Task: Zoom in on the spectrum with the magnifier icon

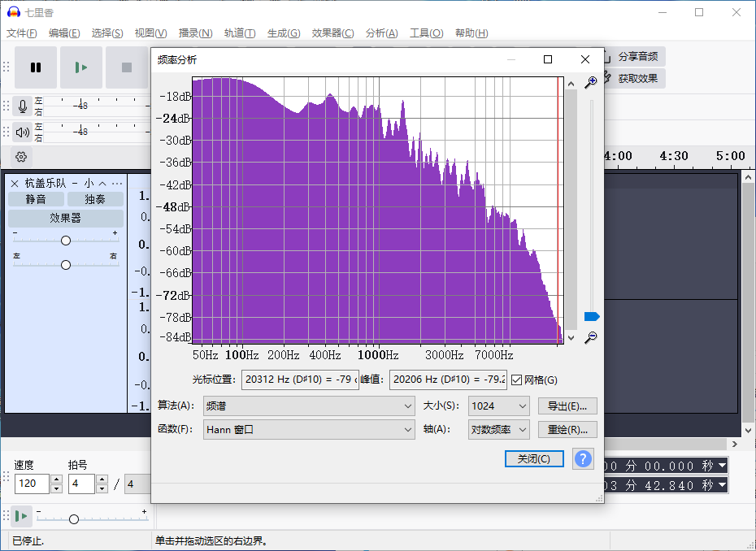Action: [x=591, y=82]
